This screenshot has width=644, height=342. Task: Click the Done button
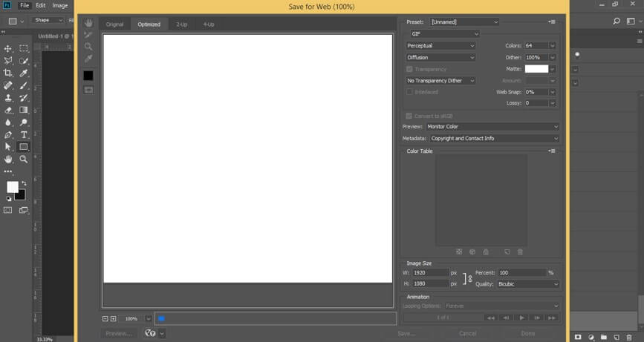click(x=528, y=333)
